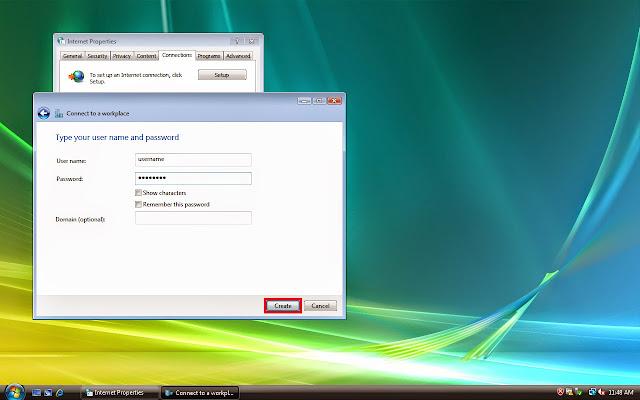Click the muted volume speaker tray icon

[x=601, y=392]
